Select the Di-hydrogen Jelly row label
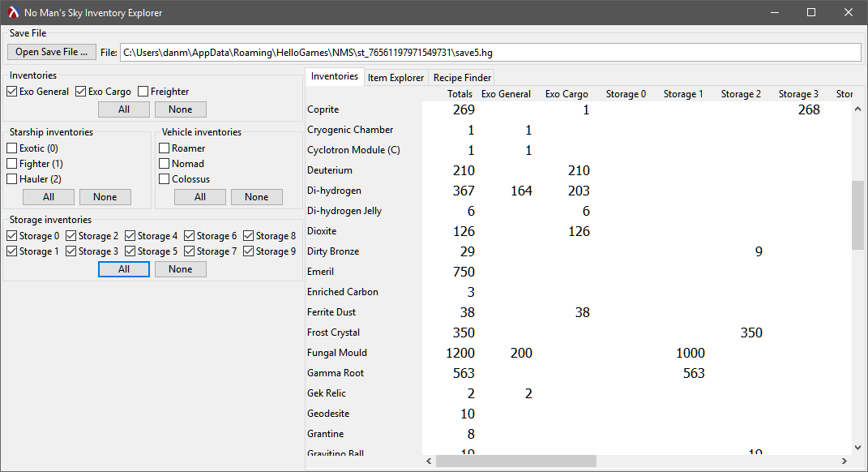 [x=344, y=211]
